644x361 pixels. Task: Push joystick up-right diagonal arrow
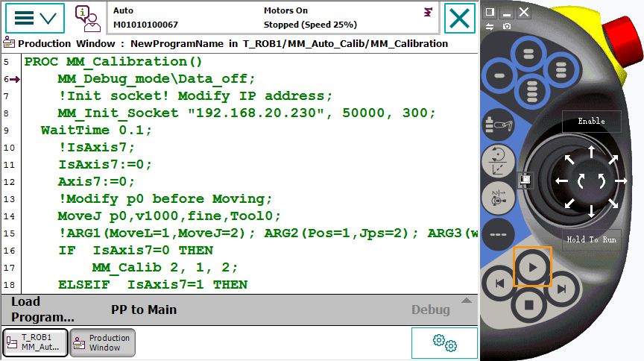613,159
